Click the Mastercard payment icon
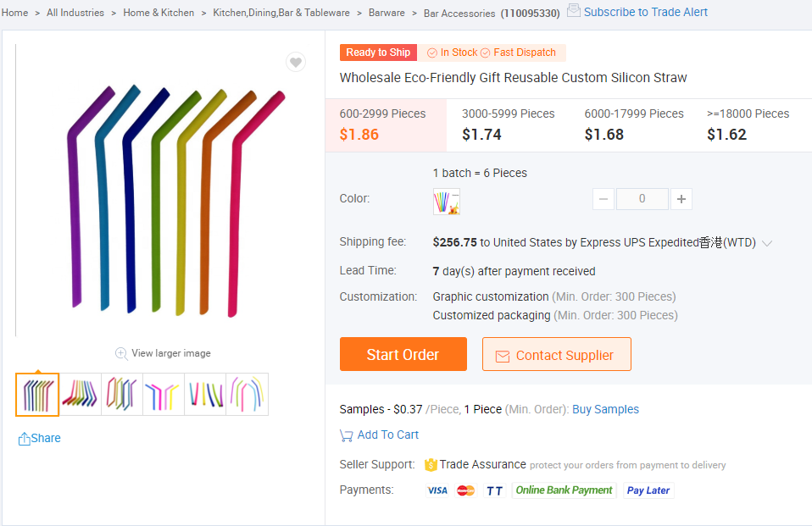Viewport: 812px width, 526px height. point(466,490)
